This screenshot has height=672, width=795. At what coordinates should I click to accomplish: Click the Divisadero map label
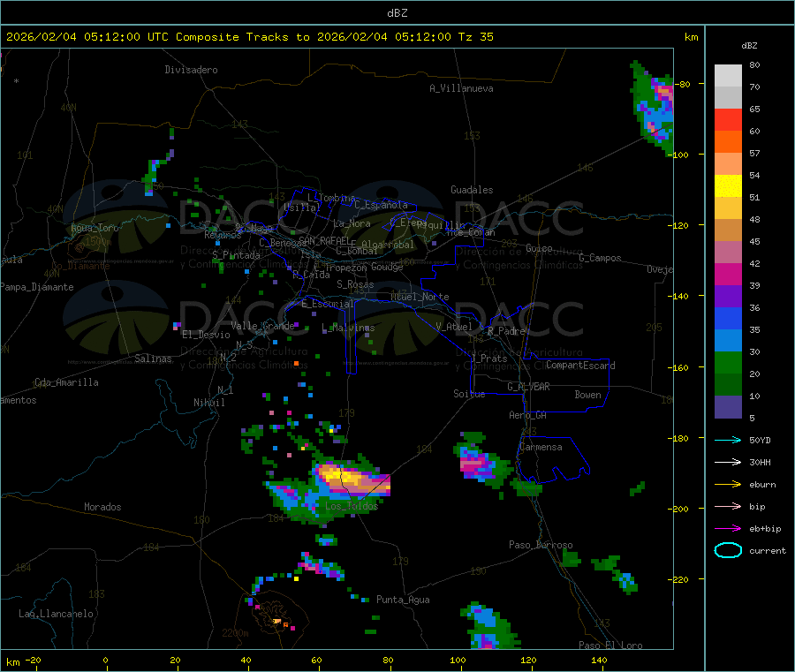click(191, 70)
